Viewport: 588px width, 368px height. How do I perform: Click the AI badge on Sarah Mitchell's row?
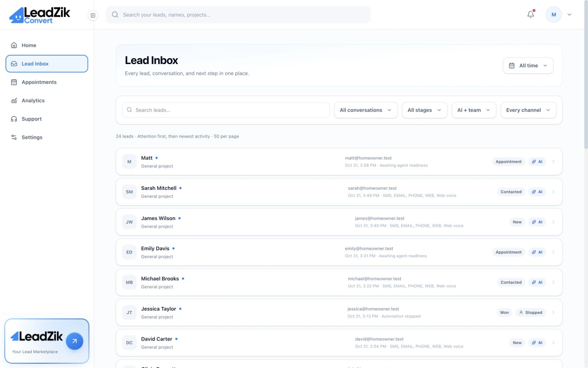click(x=537, y=192)
